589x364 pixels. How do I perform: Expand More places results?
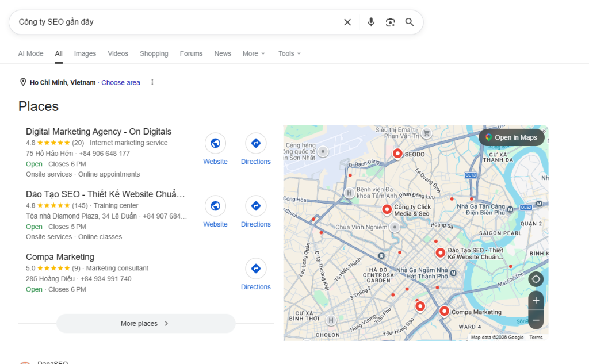[x=146, y=324]
